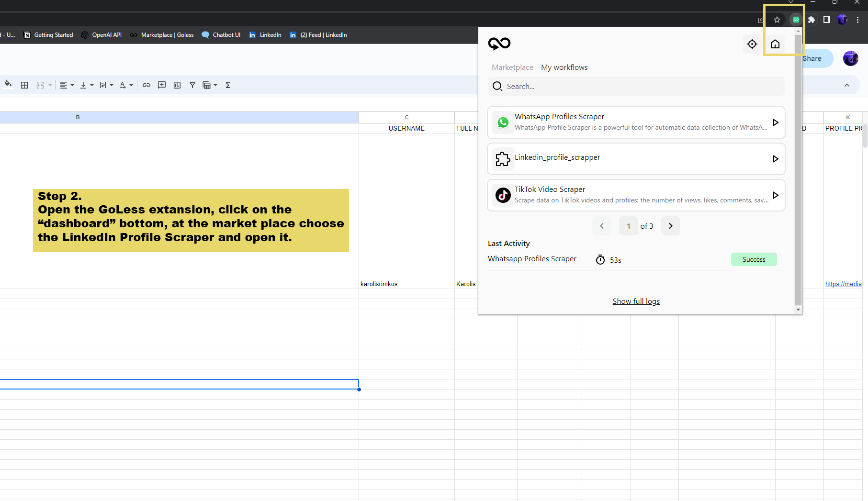Image resolution: width=868 pixels, height=501 pixels.
Task: Open the OpenAI API bookmark
Action: click(x=101, y=35)
